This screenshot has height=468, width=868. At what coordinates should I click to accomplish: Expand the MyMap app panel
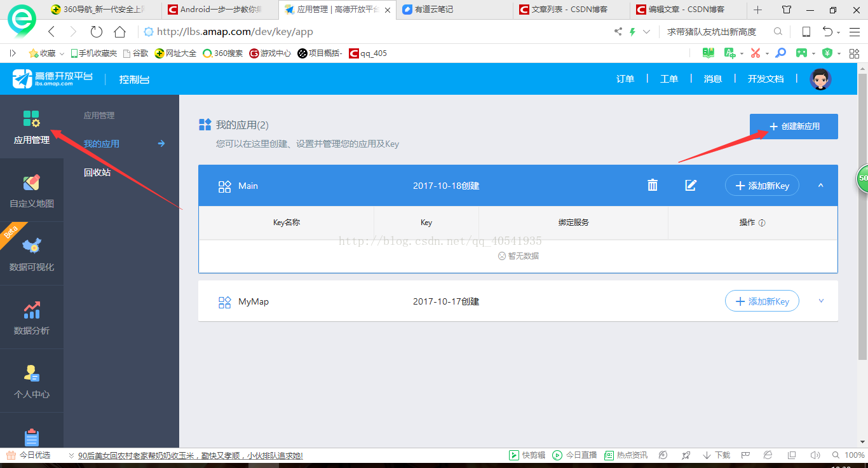coord(821,301)
